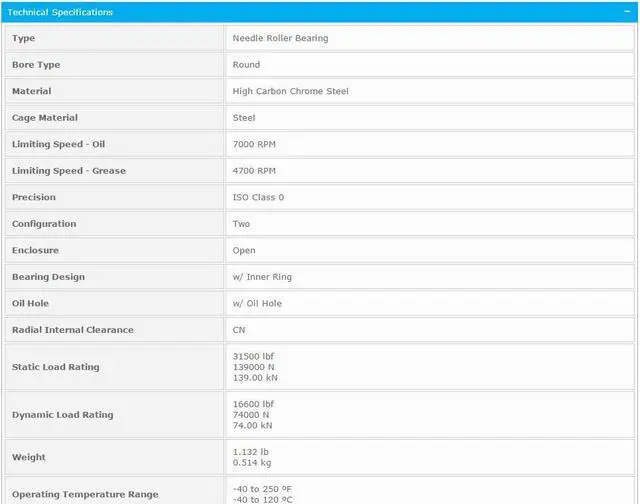This screenshot has height=504, width=640.
Task: Click the Bearing Design label
Action: pos(48,277)
